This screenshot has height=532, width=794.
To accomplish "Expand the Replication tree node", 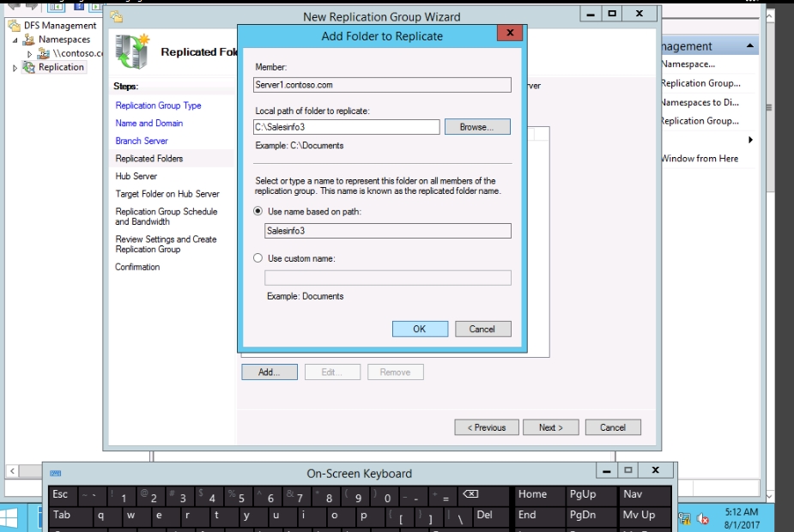I will point(15,68).
